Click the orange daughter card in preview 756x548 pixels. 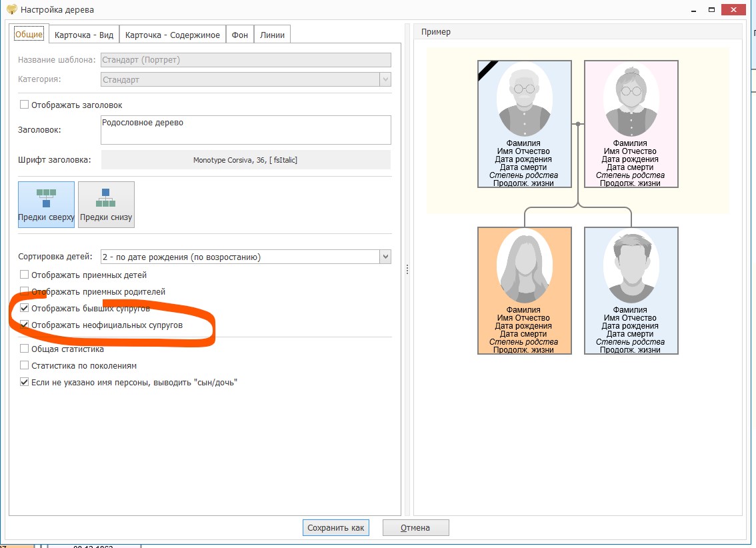[524, 290]
